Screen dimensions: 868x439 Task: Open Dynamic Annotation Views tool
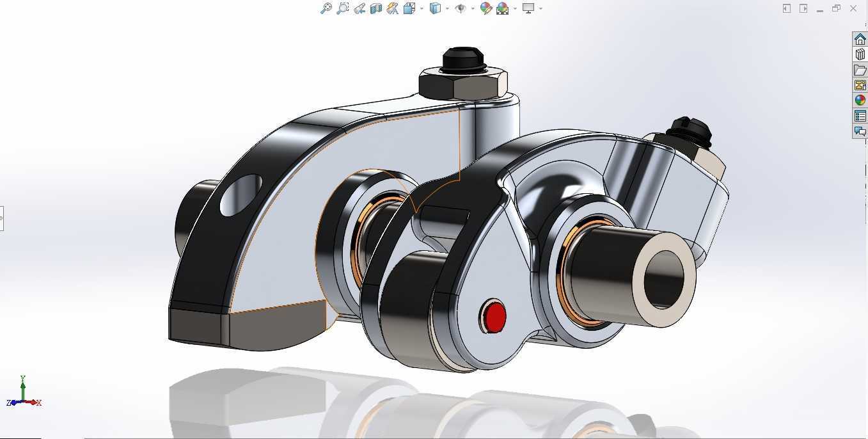[x=393, y=8]
